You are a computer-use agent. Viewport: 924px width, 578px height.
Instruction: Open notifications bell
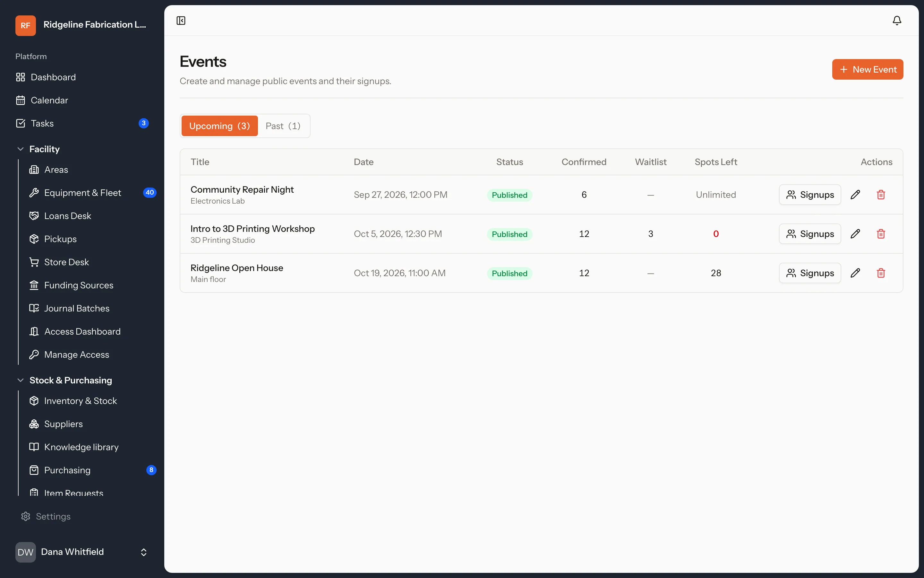tap(896, 21)
